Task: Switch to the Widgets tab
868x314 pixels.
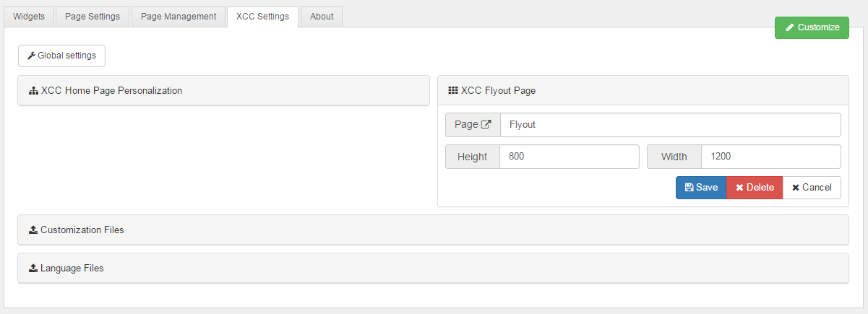Action: pos(29,17)
